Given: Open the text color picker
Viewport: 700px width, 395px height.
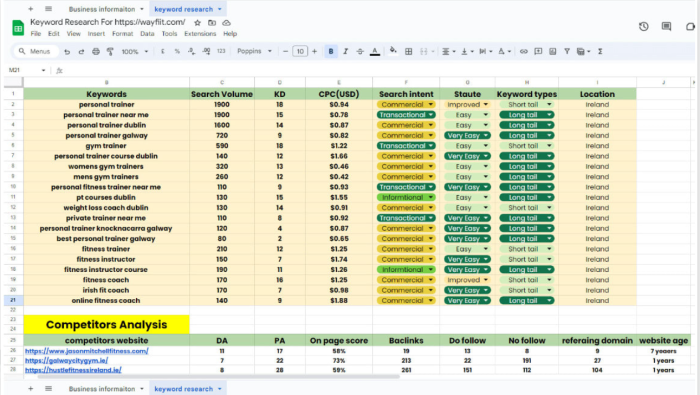Looking at the screenshot, I should [375, 51].
